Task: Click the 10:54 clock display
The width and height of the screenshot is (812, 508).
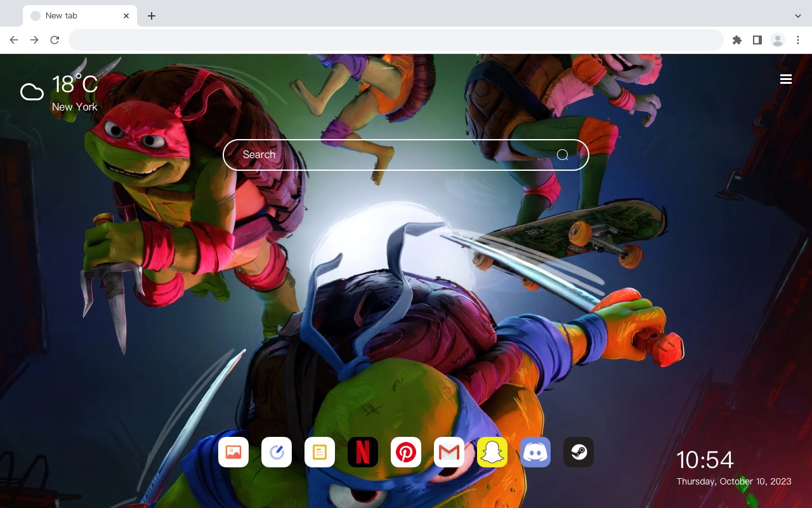Action: click(705, 460)
